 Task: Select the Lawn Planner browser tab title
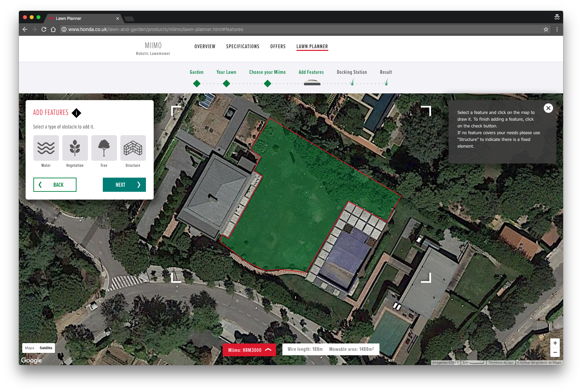[x=68, y=19]
